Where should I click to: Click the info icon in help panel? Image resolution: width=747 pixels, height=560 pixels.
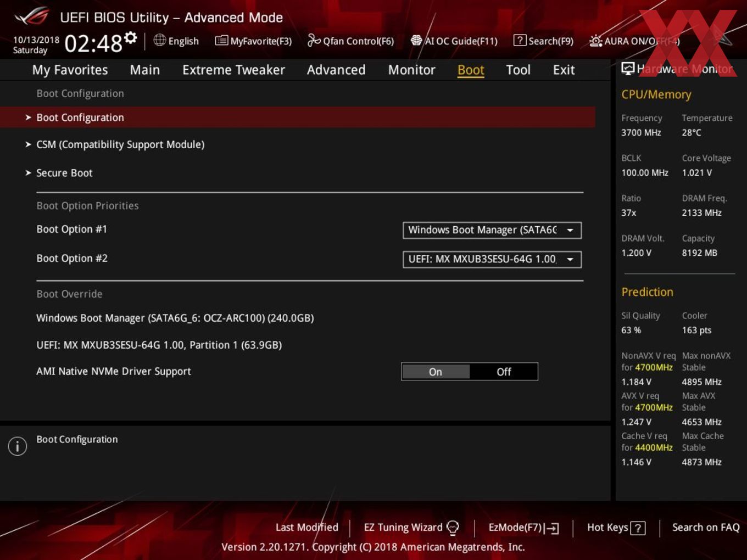tap(18, 446)
